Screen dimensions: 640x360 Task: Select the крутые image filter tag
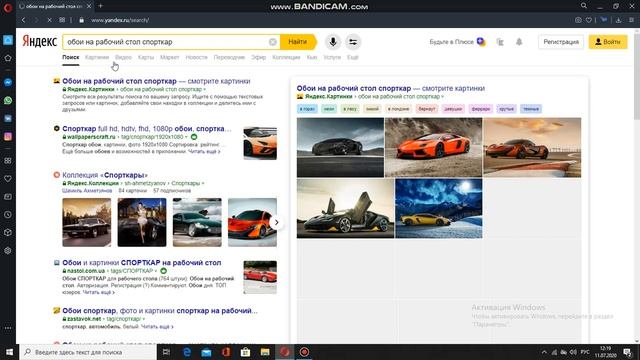click(x=506, y=109)
